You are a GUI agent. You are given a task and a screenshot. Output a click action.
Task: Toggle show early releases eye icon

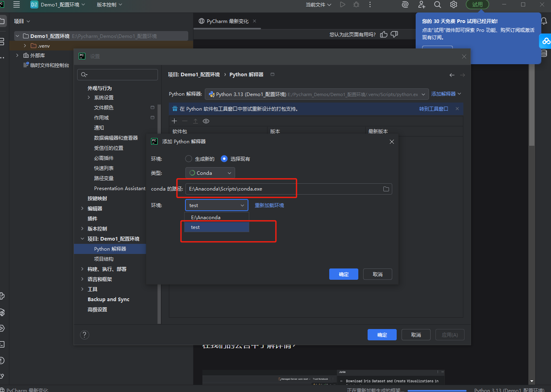pos(206,121)
